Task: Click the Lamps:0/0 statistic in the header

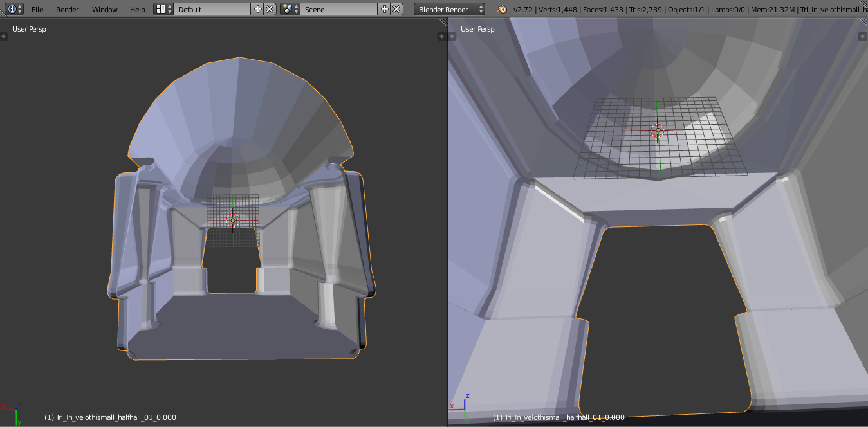Action: pos(729,10)
